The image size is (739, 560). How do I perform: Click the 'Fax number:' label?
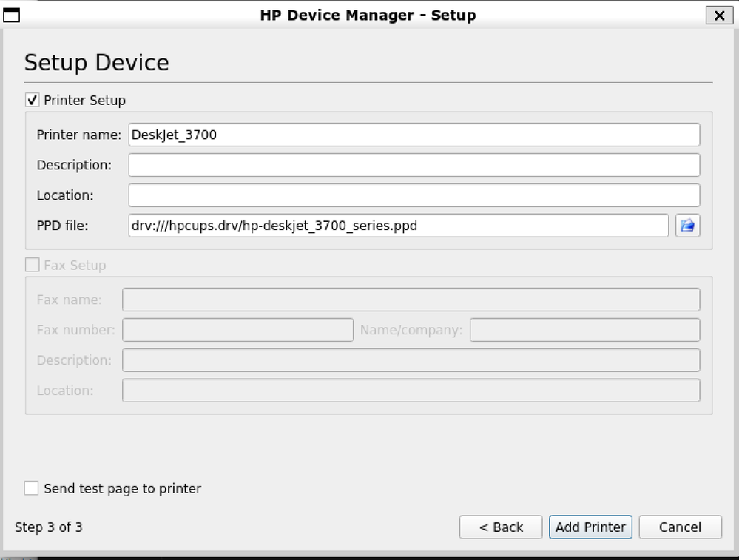pyautogui.click(x=75, y=330)
